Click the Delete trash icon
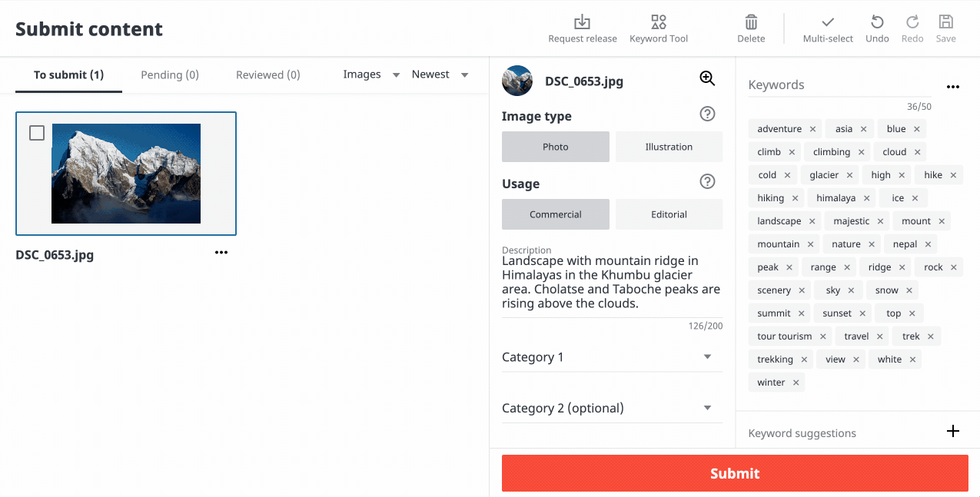Viewport: 980px width, 497px height. click(751, 22)
